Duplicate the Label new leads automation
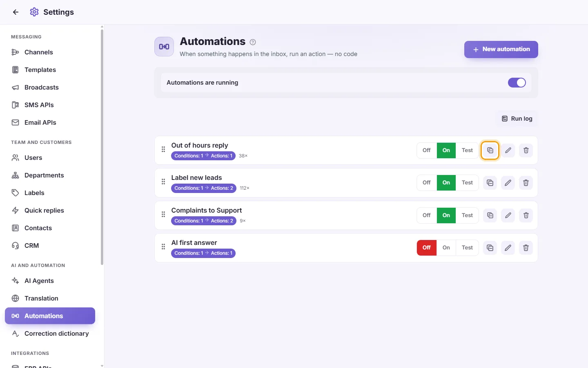Image resolution: width=588 pixels, height=368 pixels. (x=490, y=183)
